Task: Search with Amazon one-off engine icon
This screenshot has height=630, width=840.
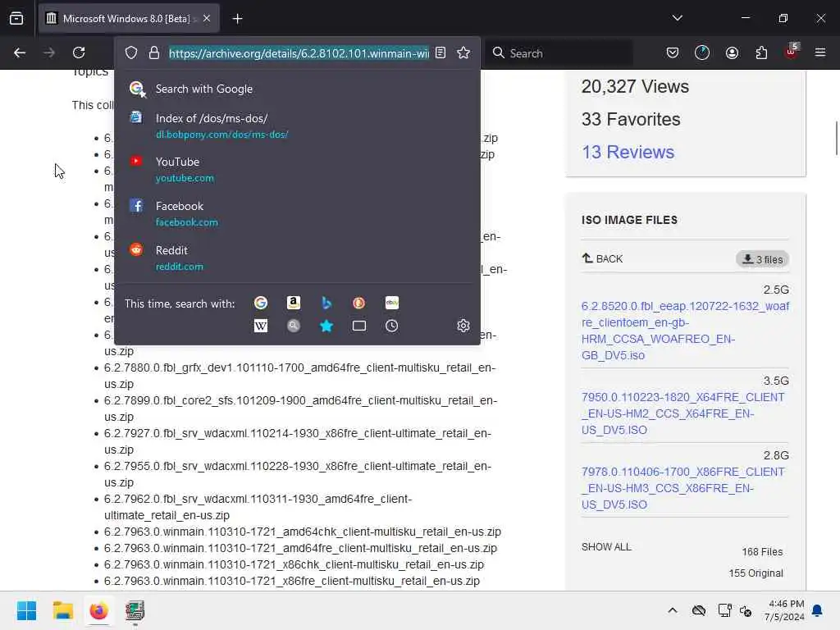Action: pos(294,304)
